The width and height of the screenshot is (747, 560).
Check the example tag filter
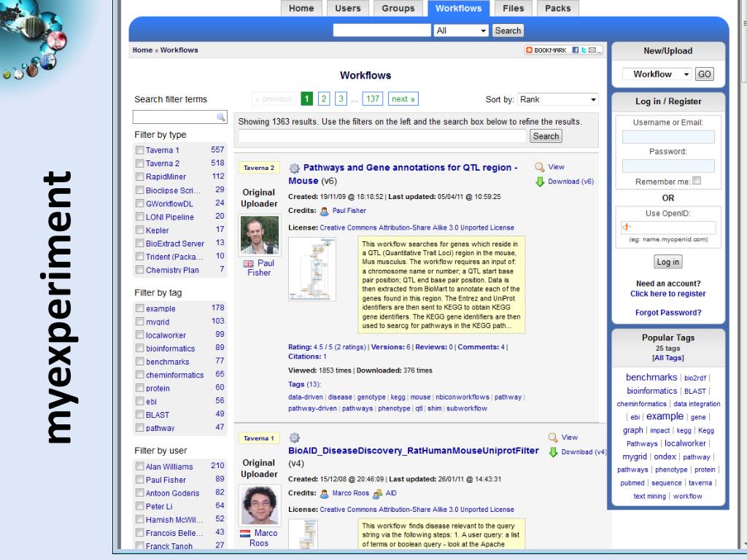(139, 308)
